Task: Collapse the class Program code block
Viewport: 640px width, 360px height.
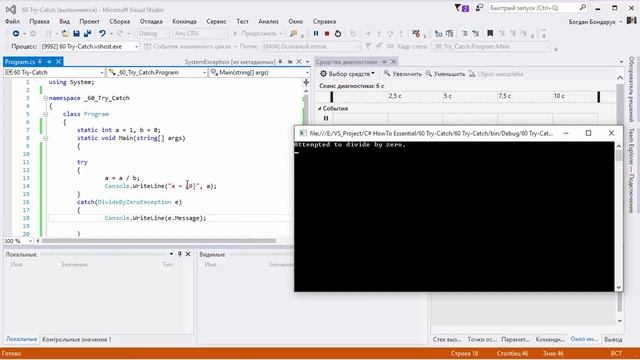Action: tap(45, 114)
